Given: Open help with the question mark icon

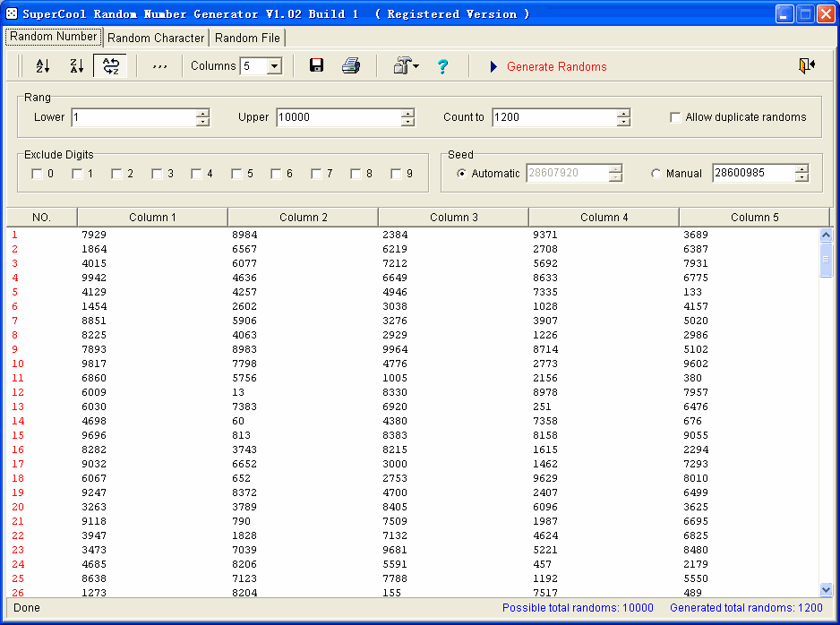Looking at the screenshot, I should [442, 66].
